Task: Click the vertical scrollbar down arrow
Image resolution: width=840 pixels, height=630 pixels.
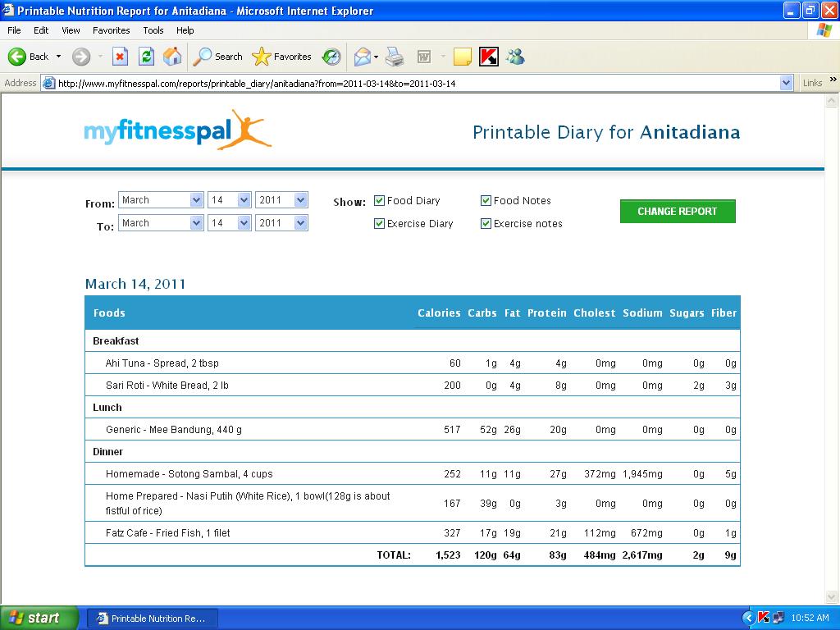Action: 832,597
